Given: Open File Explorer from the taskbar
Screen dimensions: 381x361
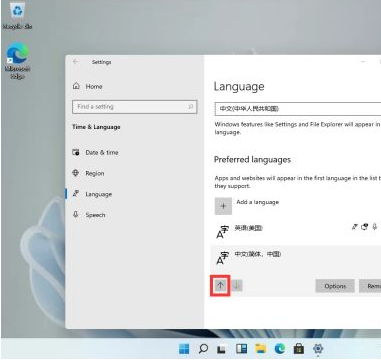Looking at the screenshot, I should (260, 349).
